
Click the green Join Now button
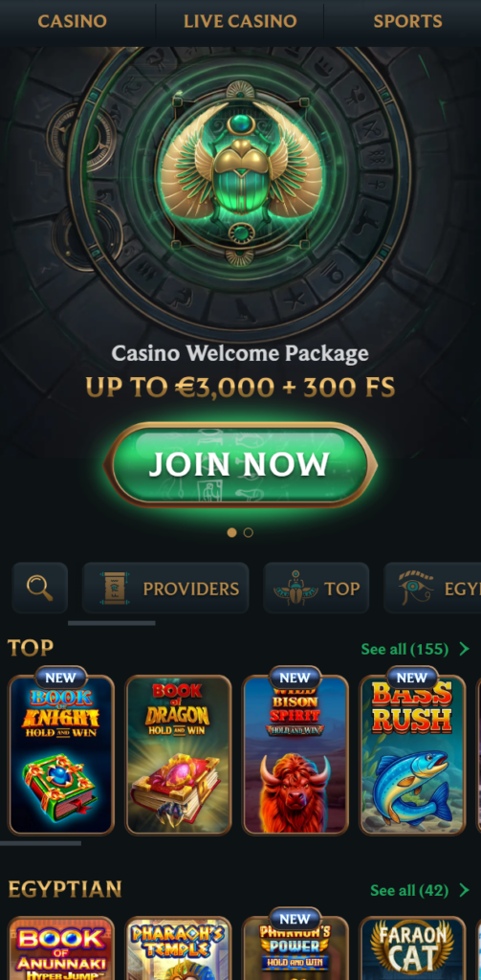(x=241, y=464)
